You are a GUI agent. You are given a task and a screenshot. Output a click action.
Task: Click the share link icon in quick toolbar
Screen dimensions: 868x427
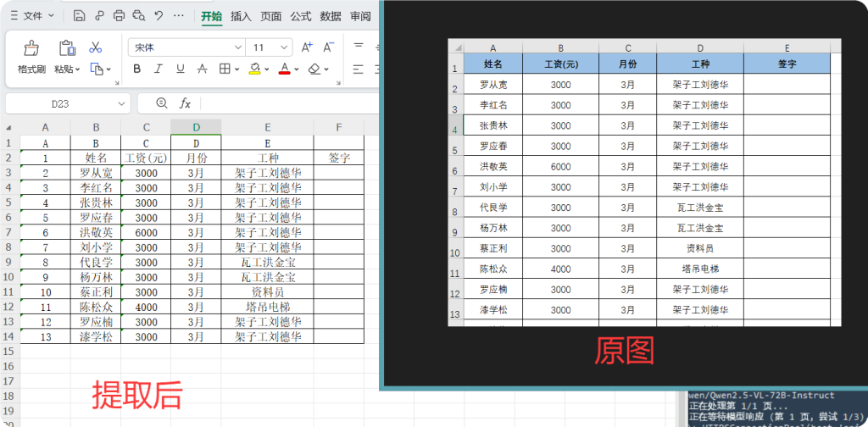100,16
